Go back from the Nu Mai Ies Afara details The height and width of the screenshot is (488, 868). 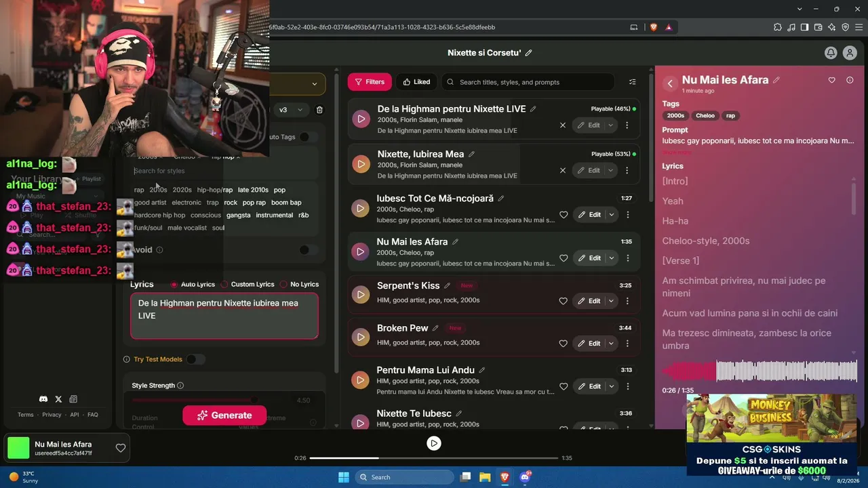pyautogui.click(x=670, y=83)
